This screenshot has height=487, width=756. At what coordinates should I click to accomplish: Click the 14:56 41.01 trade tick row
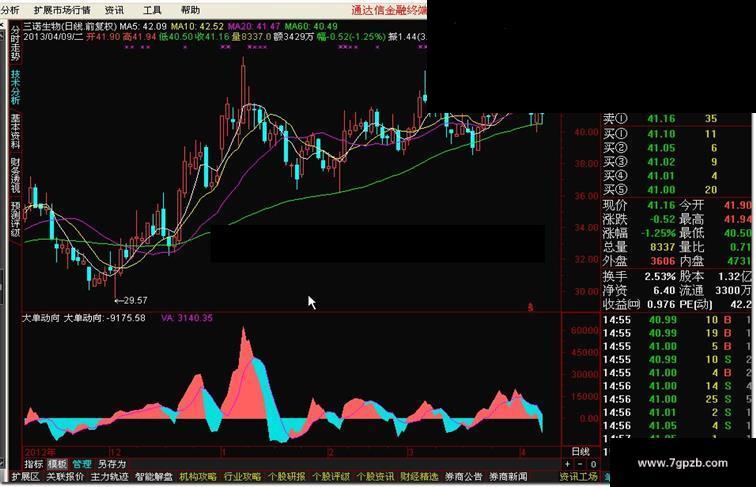677,413
